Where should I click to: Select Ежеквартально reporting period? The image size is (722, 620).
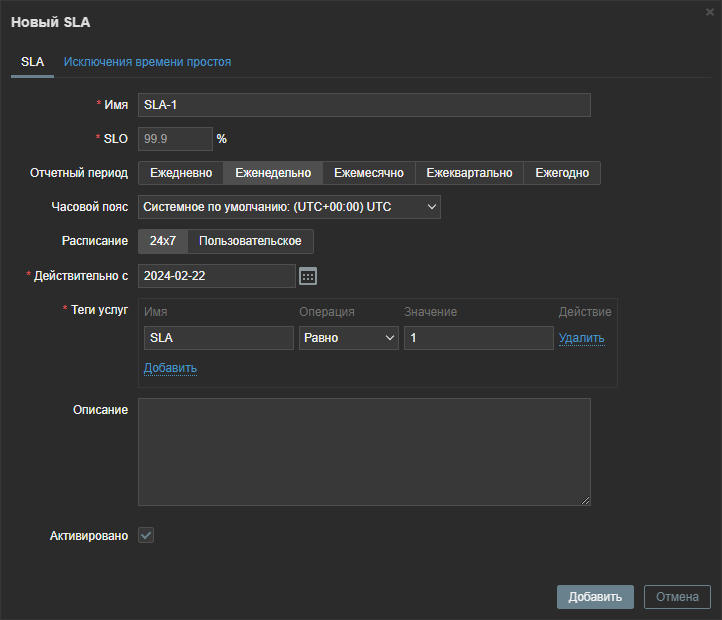(x=469, y=173)
